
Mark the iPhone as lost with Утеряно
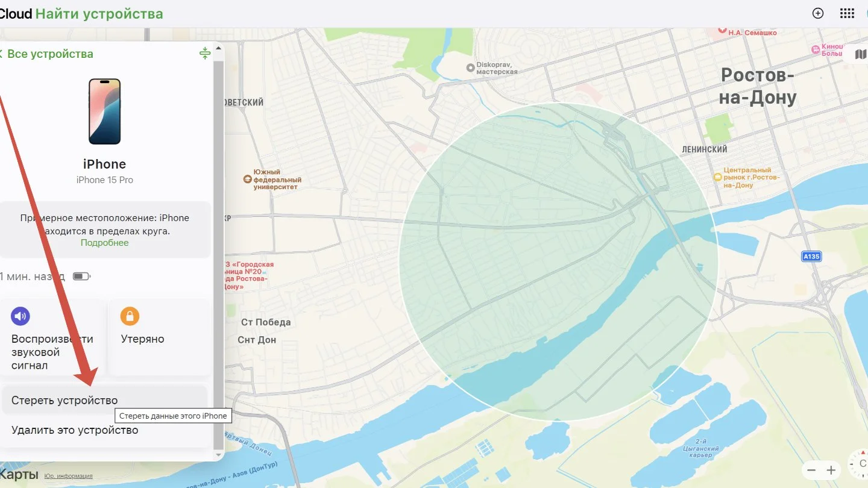(160, 338)
